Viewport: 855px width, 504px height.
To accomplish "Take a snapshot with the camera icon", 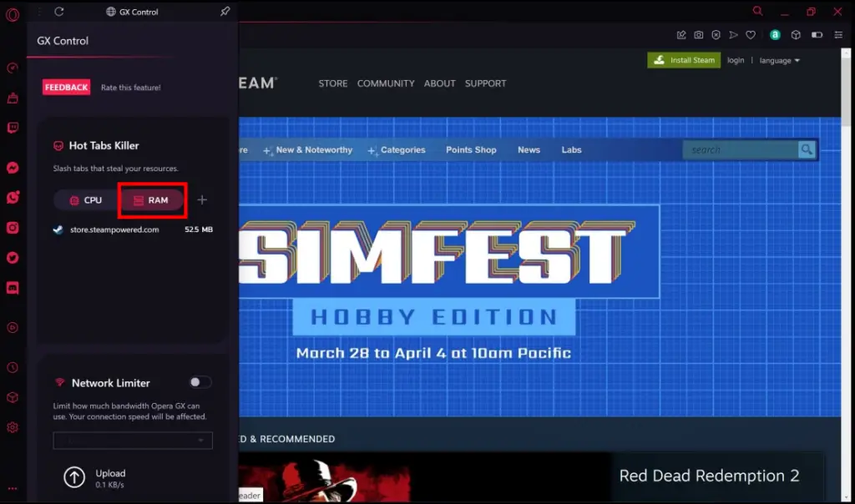I will click(699, 35).
